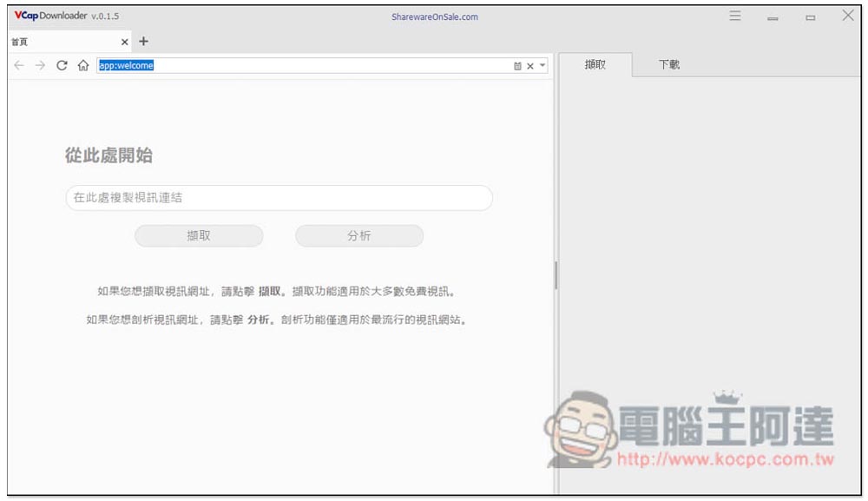This screenshot has height=501, width=868.
Task: Click the clipboard paste icon in the address bar
Action: coord(517,66)
